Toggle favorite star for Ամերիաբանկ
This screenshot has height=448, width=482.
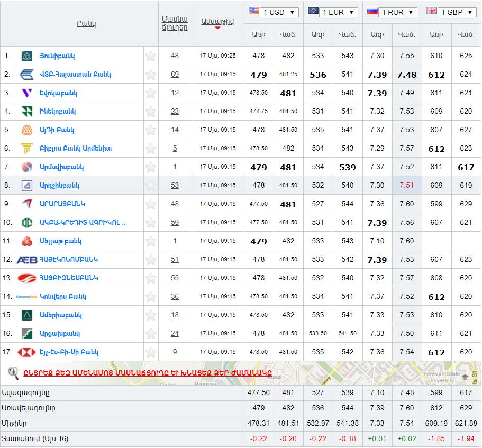point(151,315)
